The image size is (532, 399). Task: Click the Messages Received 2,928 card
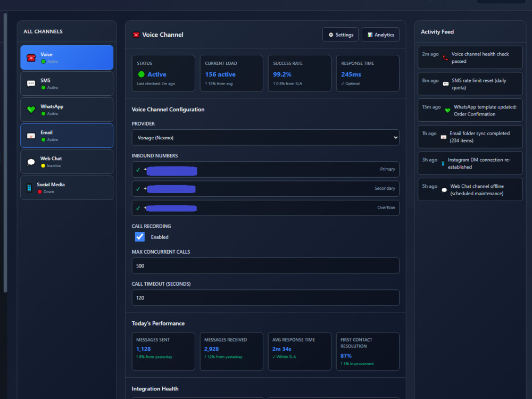pos(231,352)
